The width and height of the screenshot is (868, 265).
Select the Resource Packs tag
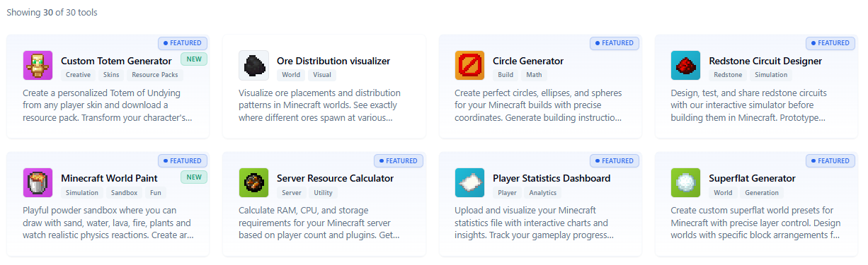tap(156, 75)
